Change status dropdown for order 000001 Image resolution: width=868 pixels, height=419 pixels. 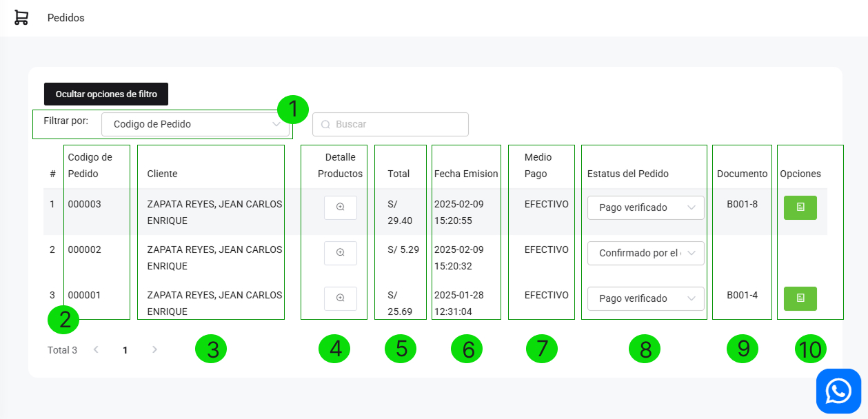click(645, 298)
